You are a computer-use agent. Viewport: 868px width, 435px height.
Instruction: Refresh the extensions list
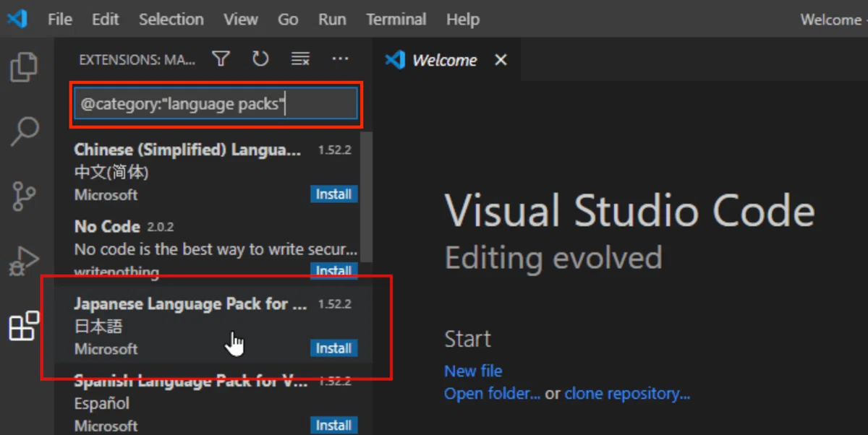point(260,59)
